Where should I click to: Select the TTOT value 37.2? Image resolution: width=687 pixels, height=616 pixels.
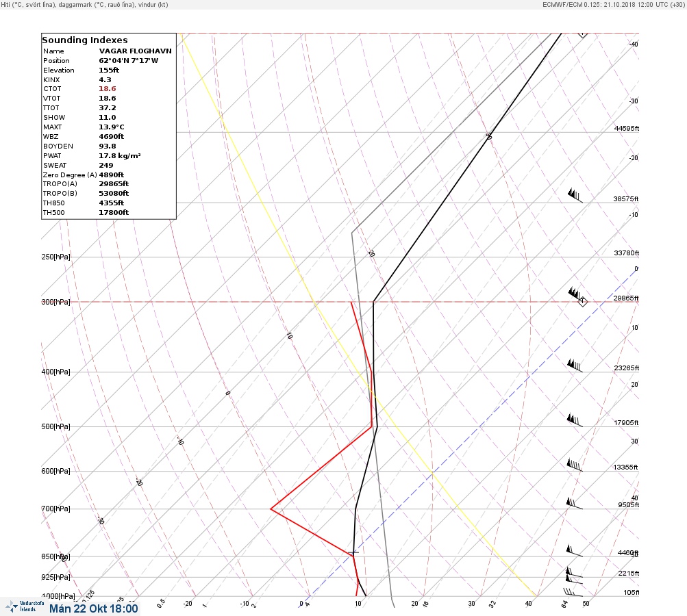(108, 107)
